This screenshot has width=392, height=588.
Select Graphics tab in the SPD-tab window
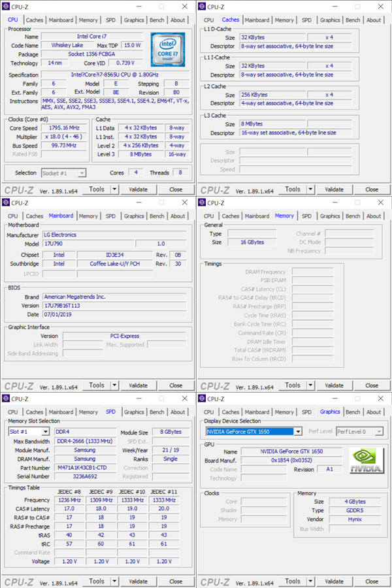click(134, 412)
